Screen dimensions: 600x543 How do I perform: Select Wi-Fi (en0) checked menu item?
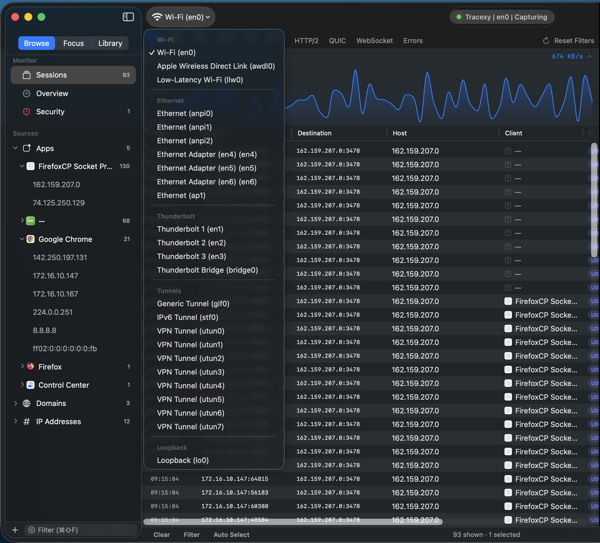click(x=214, y=52)
